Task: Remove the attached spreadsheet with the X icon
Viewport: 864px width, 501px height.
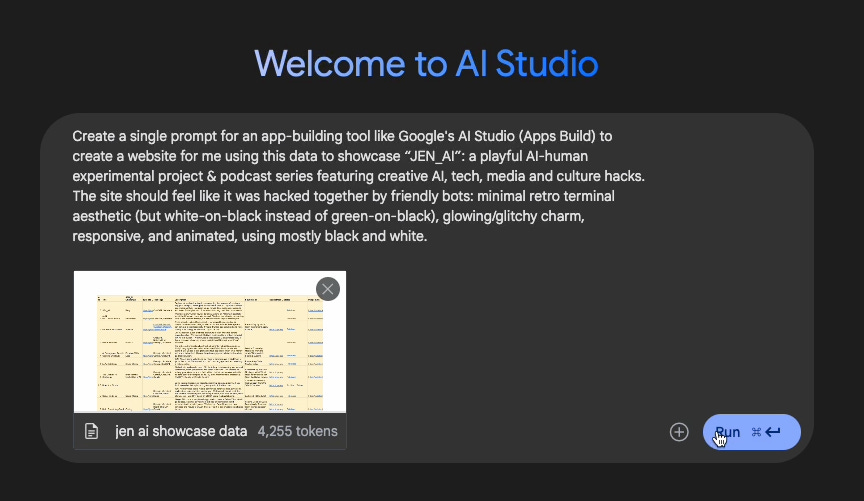Action: (328, 289)
